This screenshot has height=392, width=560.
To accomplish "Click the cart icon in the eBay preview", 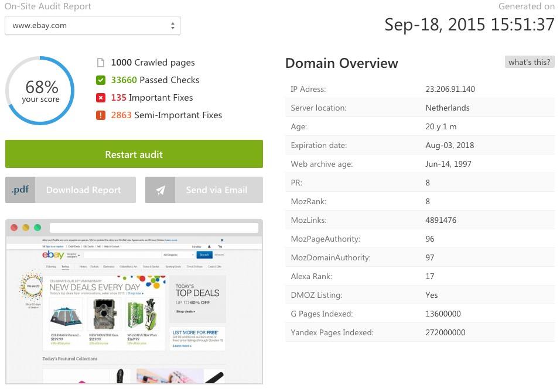I will (220, 247).
